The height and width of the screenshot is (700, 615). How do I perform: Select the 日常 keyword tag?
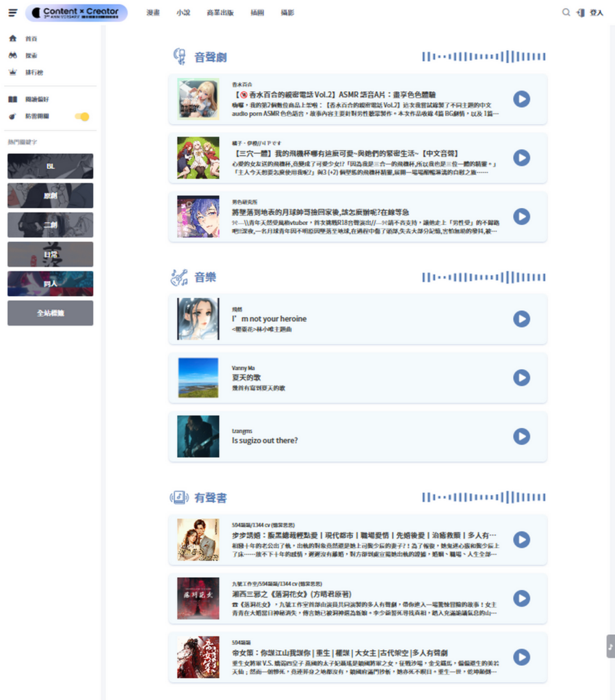coord(51,254)
